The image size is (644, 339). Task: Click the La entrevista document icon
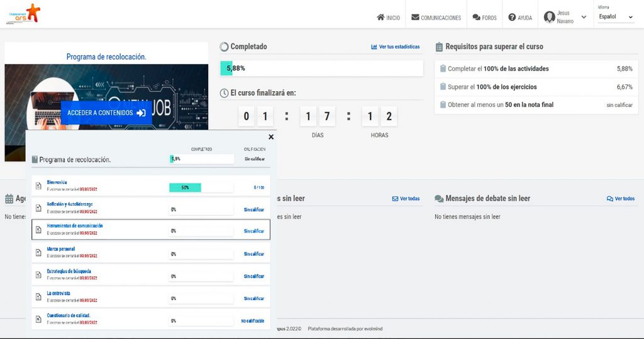(x=38, y=297)
